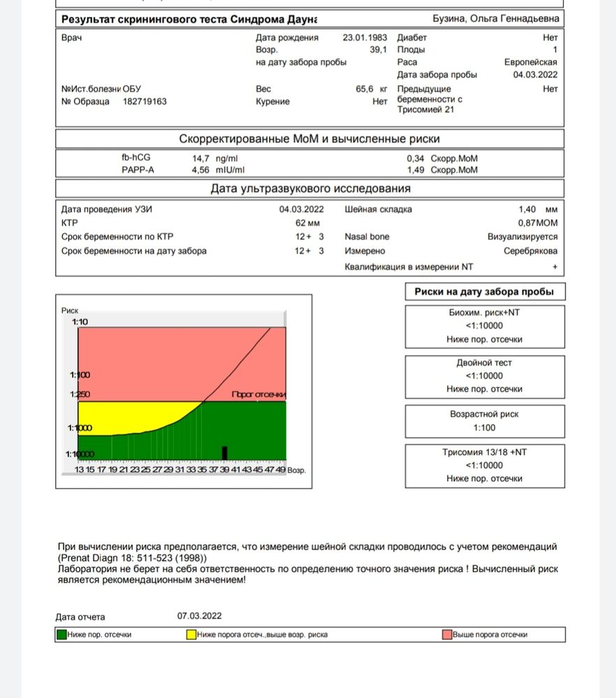Screen dimensions: 616x698
Task: Select the "Двойной тест" result box
Action: click(484, 376)
